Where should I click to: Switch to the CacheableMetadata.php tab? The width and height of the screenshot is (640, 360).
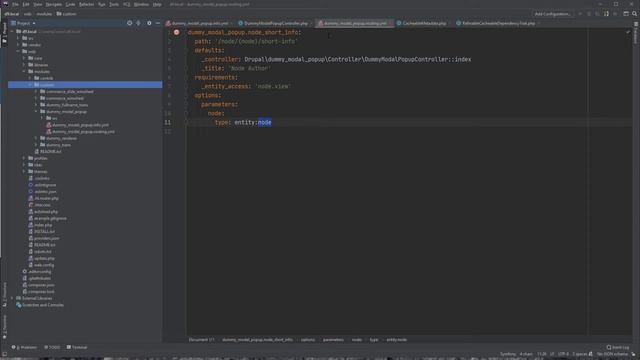click(424, 23)
